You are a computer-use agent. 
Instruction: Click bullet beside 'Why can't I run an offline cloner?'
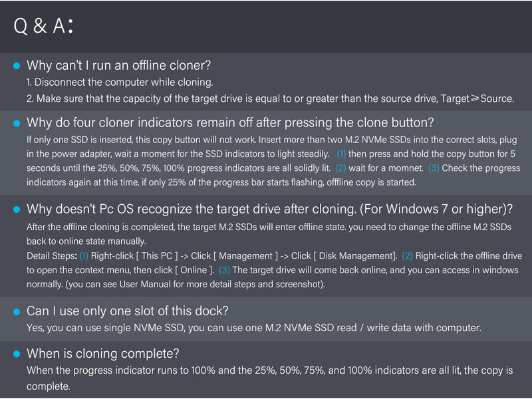click(17, 66)
